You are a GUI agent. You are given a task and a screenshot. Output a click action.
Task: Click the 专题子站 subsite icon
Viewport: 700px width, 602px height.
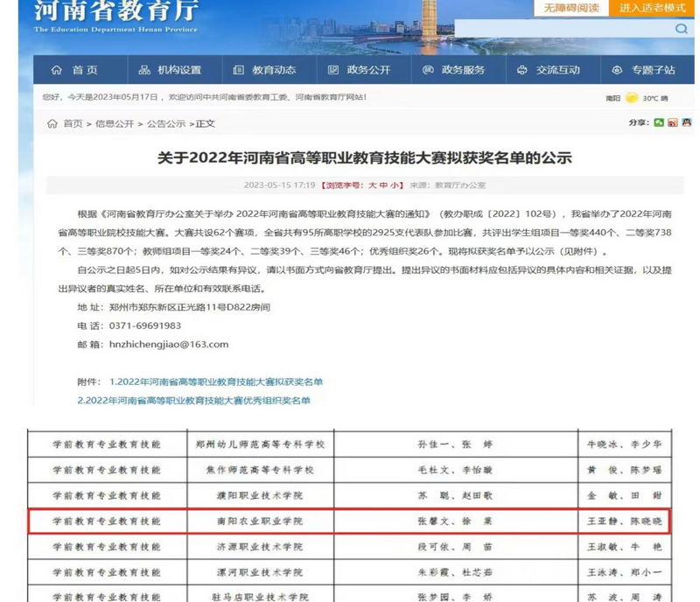[617, 70]
